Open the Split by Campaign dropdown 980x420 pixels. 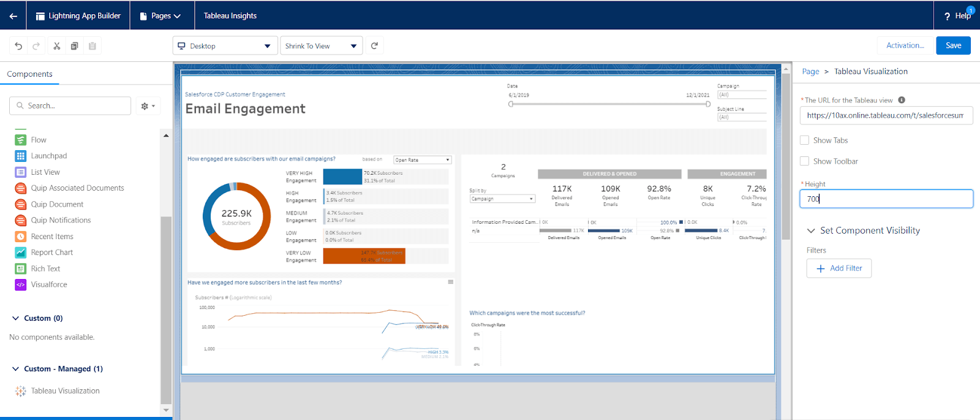click(502, 199)
